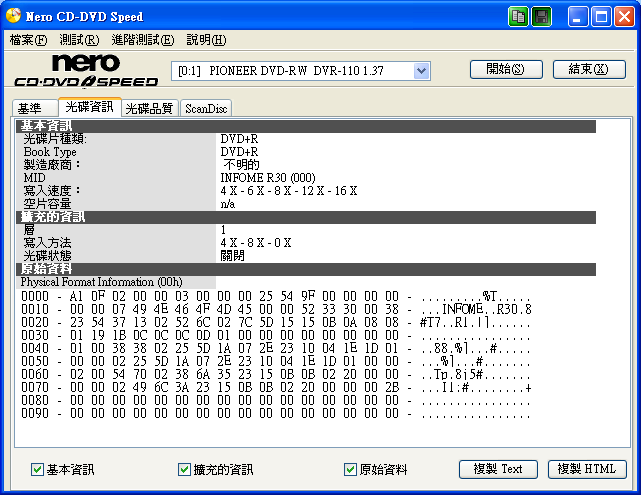Close the Nero CD-DVD Speed window
This screenshot has height=495, width=641.
click(x=624, y=17)
